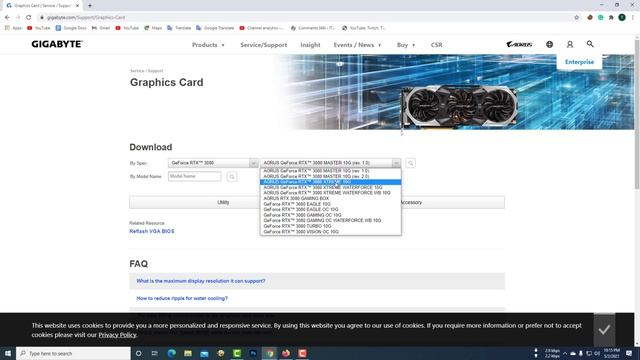Open FAQ about reducing ripple for water cooling

pyautogui.click(x=182, y=298)
